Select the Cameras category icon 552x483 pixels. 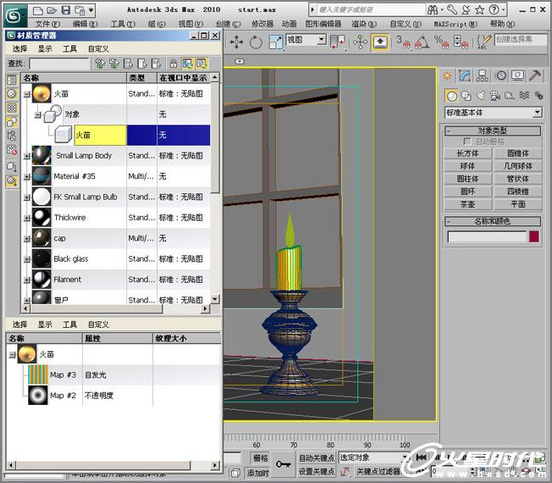pyautogui.click(x=495, y=95)
